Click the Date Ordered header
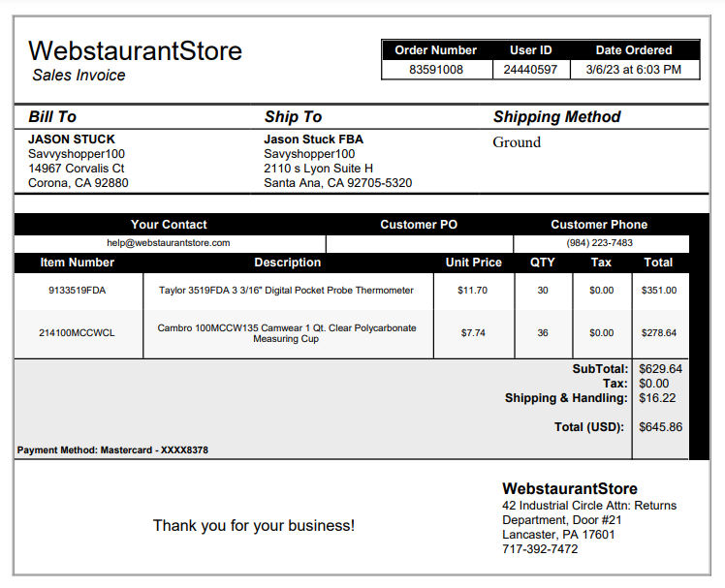 point(634,50)
